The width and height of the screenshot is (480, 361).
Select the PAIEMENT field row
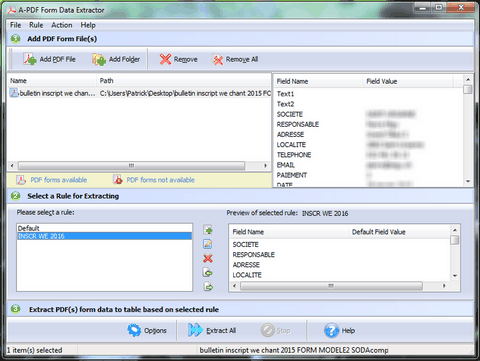pos(368,175)
